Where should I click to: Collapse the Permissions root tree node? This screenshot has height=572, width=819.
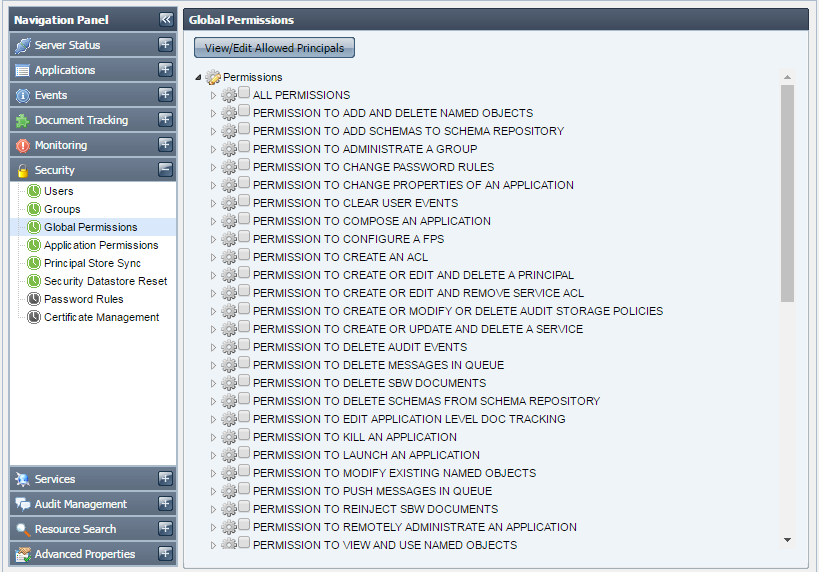pyautogui.click(x=198, y=77)
